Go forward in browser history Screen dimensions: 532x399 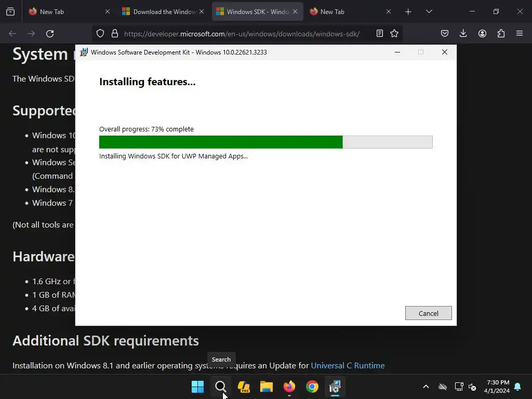coord(31,34)
